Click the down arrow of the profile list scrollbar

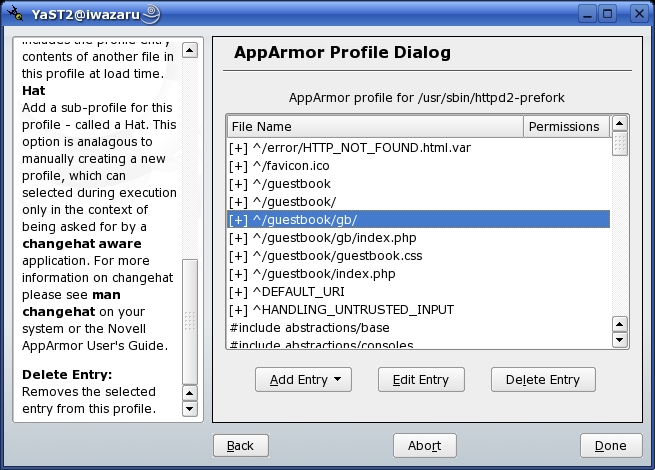click(620, 341)
